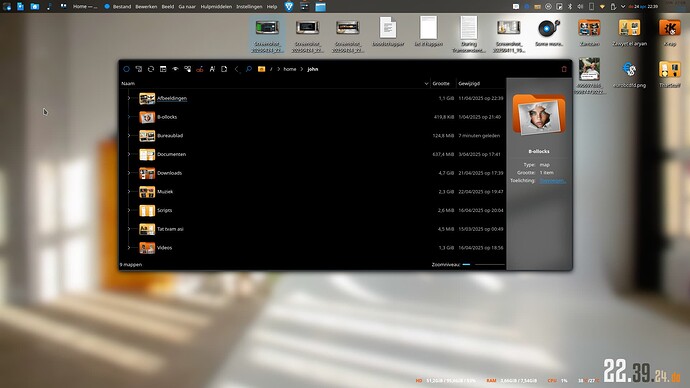This screenshot has height=388, width=690.
Task: Select 'john' in the breadcrumb path
Action: (x=312, y=69)
